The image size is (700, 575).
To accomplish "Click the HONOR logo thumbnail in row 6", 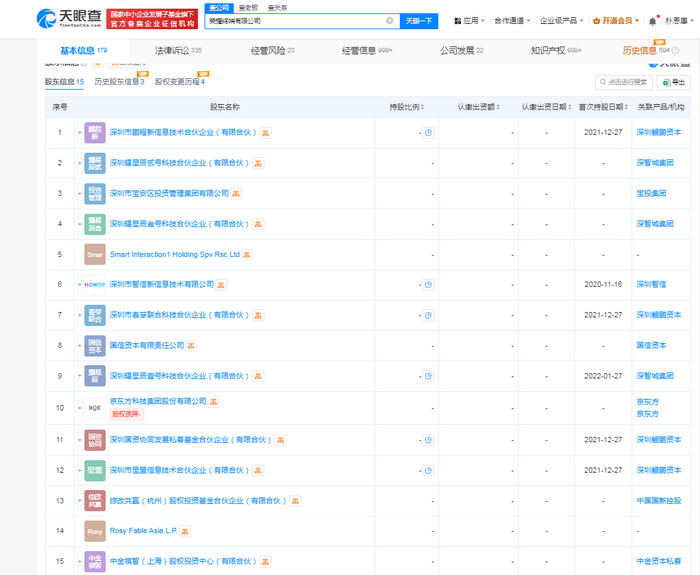I will [x=95, y=285].
